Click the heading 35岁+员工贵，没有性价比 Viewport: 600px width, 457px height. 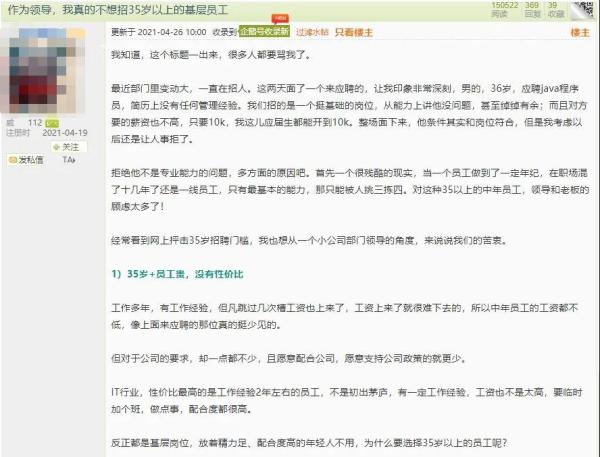[177, 274]
